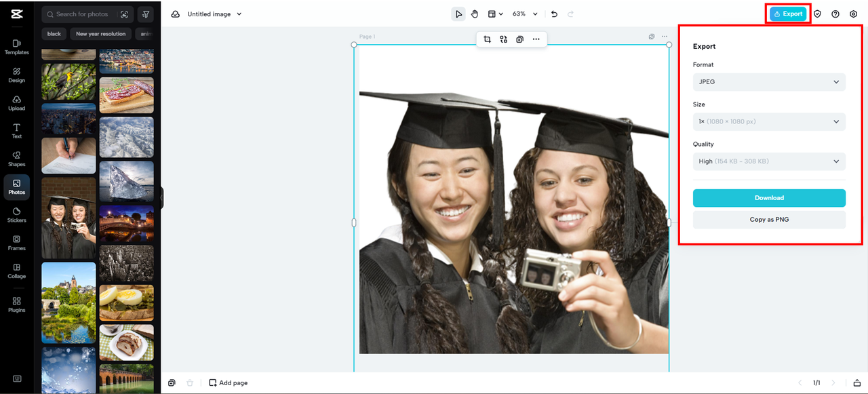Open the Plugins panel
868x394 pixels.
(17, 304)
